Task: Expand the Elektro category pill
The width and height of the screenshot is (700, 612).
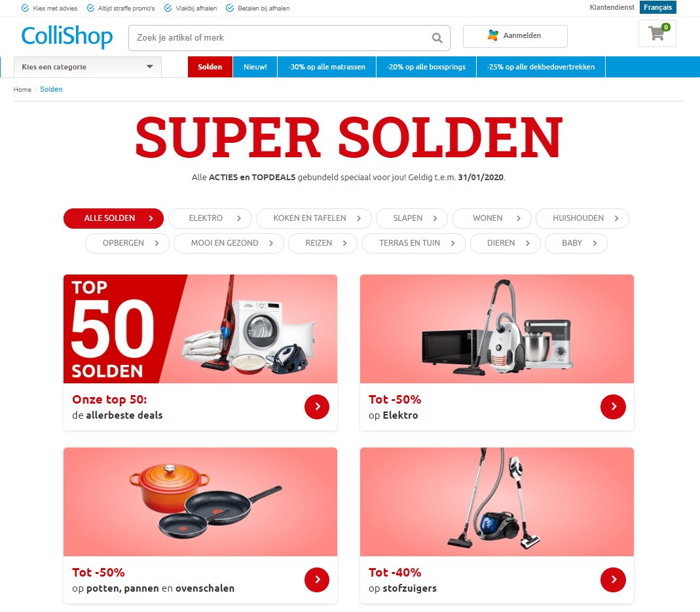Action: coord(210,218)
